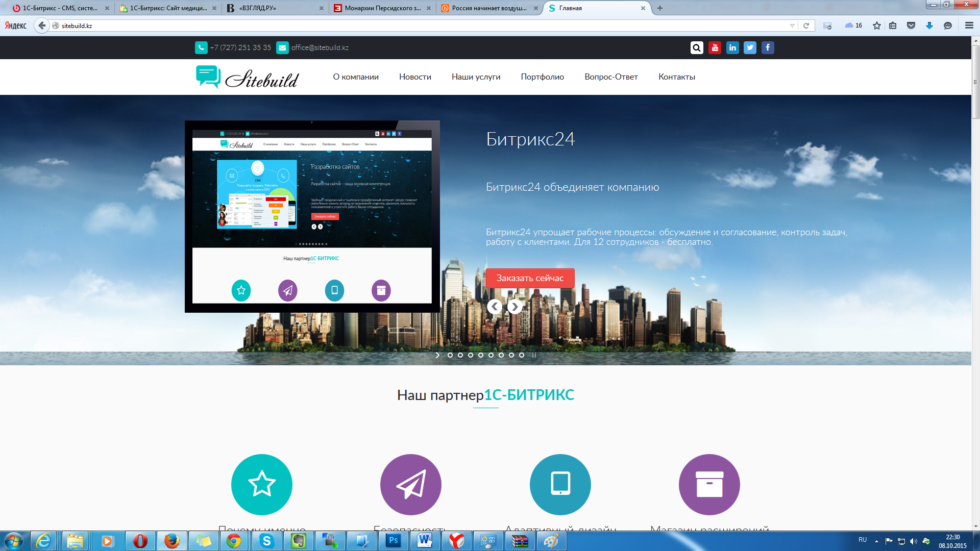Open Firefox downloads blue arrow
Screen dimensions: 980x551
pyautogui.click(x=929, y=26)
